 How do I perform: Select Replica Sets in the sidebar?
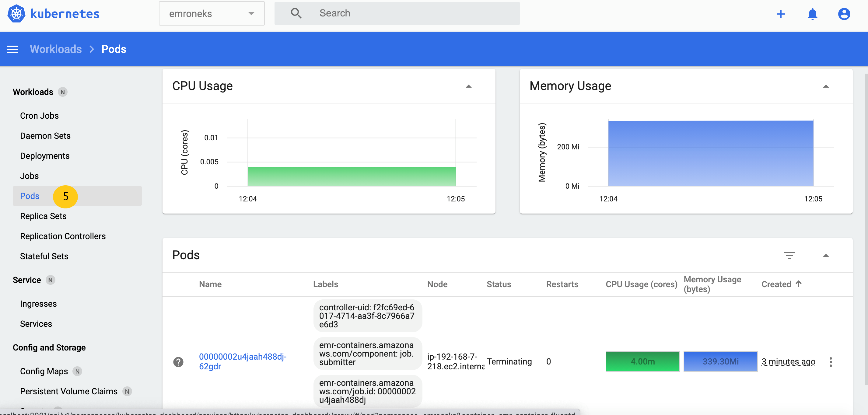click(43, 216)
